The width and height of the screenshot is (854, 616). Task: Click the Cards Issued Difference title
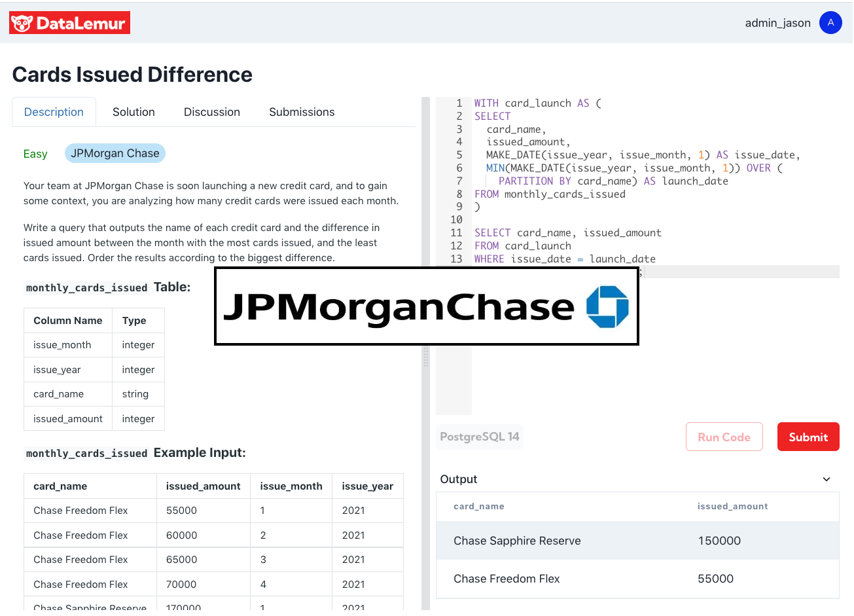(x=132, y=75)
